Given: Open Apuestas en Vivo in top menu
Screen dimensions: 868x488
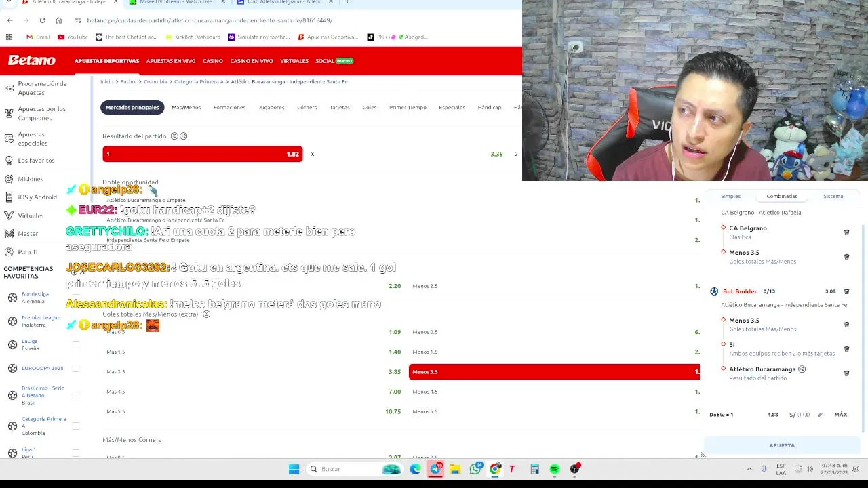Looking at the screenshot, I should point(171,61).
